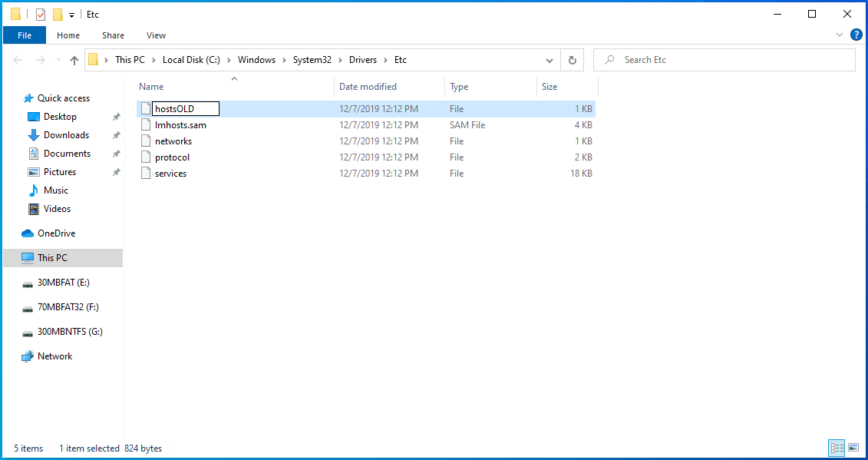This screenshot has height=460, width=868.
Task: Select This PC in navigation pane
Action: pyautogui.click(x=63, y=258)
